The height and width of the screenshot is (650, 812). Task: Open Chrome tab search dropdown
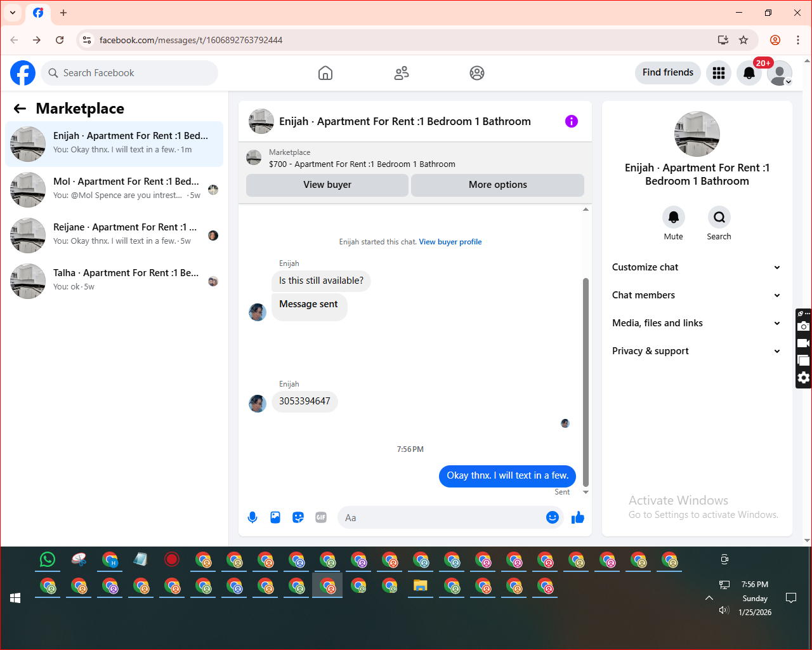[13, 13]
